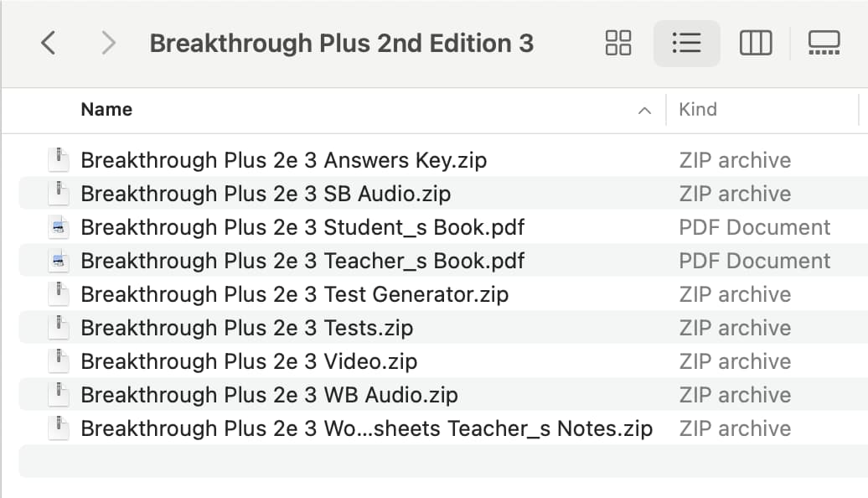Switch to column view
868x498 pixels.
click(756, 44)
